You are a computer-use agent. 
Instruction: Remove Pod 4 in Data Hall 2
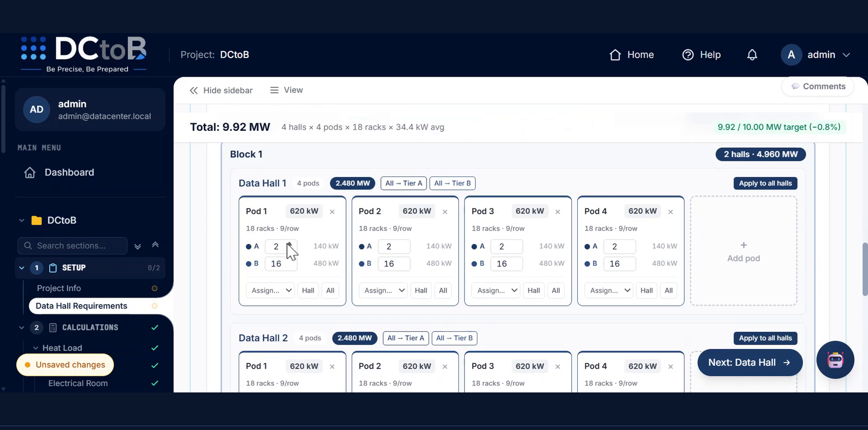pos(671,366)
